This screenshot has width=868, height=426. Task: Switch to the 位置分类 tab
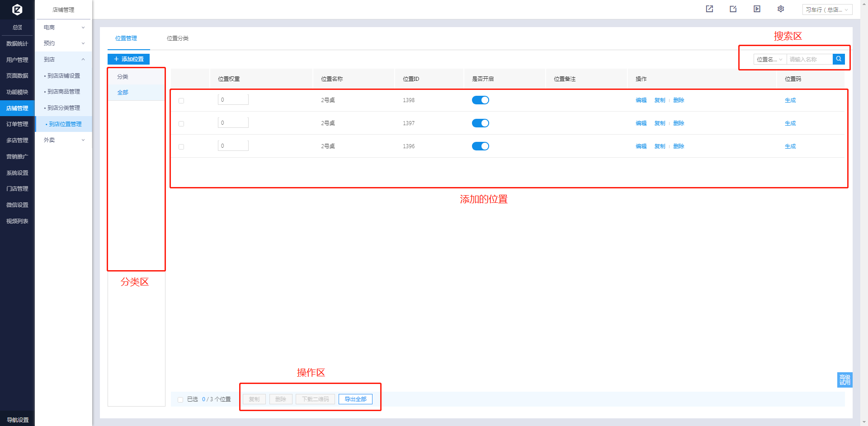[x=177, y=38]
